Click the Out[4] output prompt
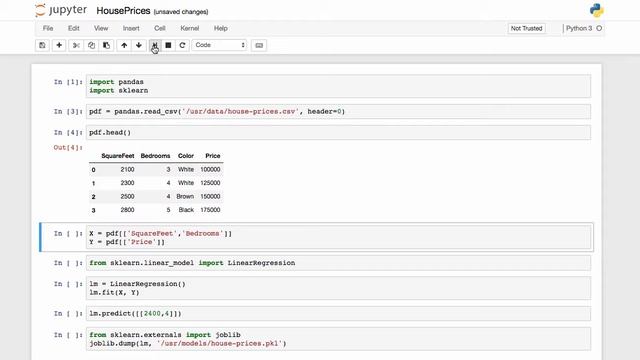640x360 pixels. click(68, 147)
